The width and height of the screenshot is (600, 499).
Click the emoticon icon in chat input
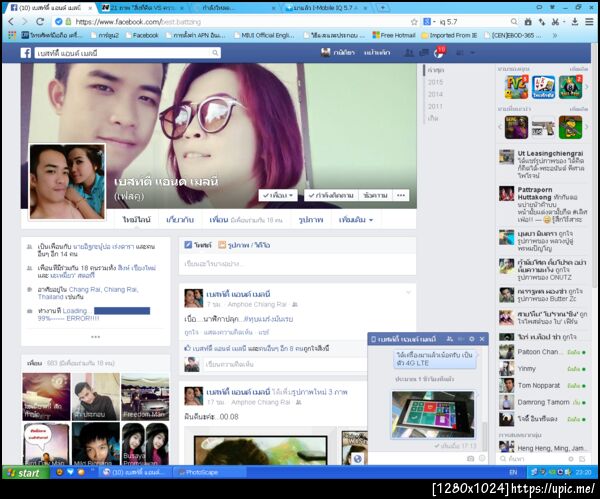(482, 458)
